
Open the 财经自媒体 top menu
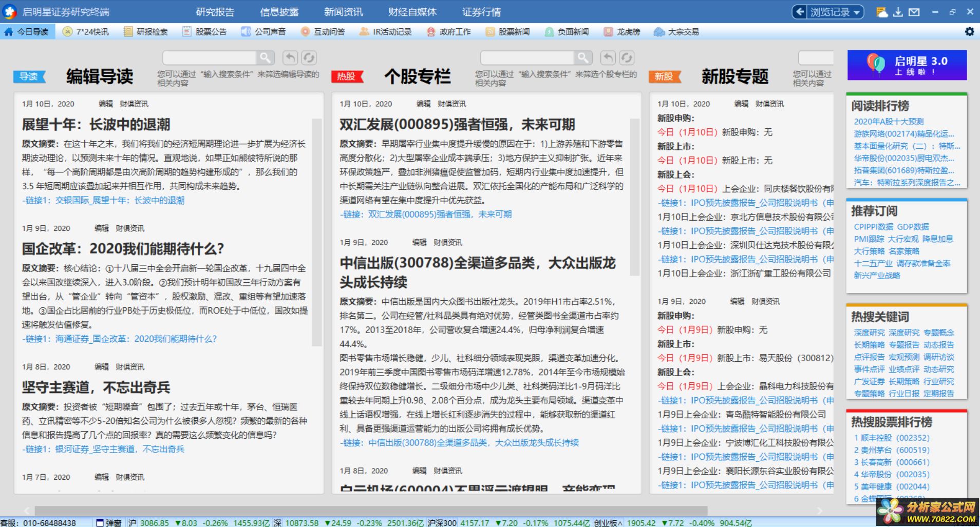(412, 12)
